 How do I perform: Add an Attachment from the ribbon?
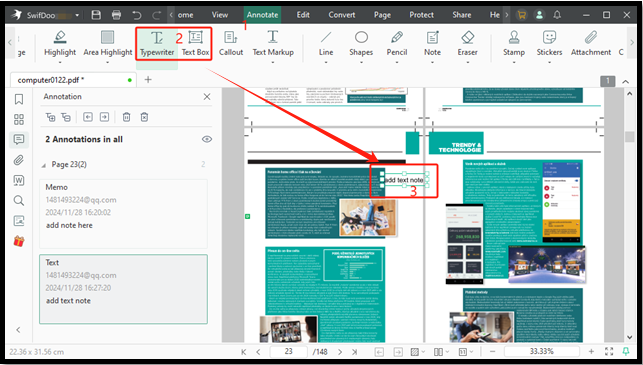(x=591, y=43)
